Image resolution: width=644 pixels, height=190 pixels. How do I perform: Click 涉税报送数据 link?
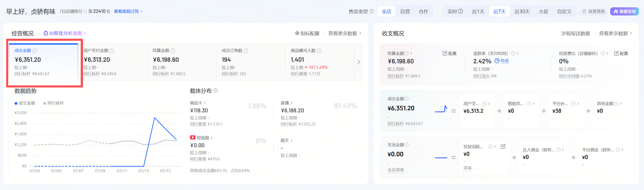(x=576, y=33)
